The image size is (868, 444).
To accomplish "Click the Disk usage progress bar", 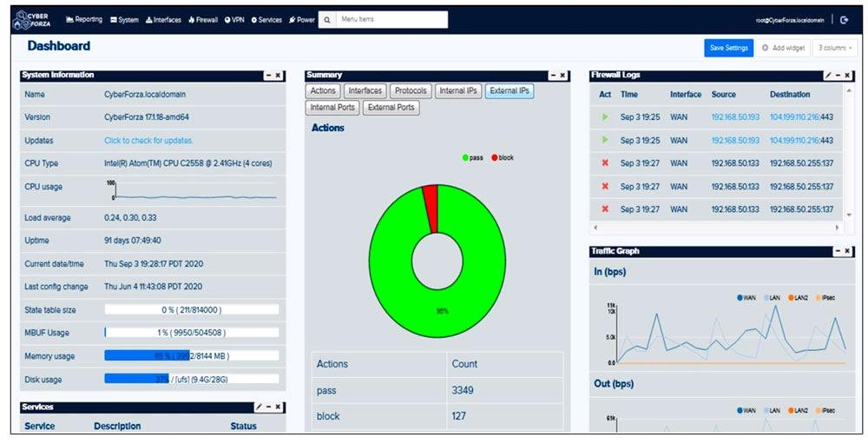I will click(192, 379).
